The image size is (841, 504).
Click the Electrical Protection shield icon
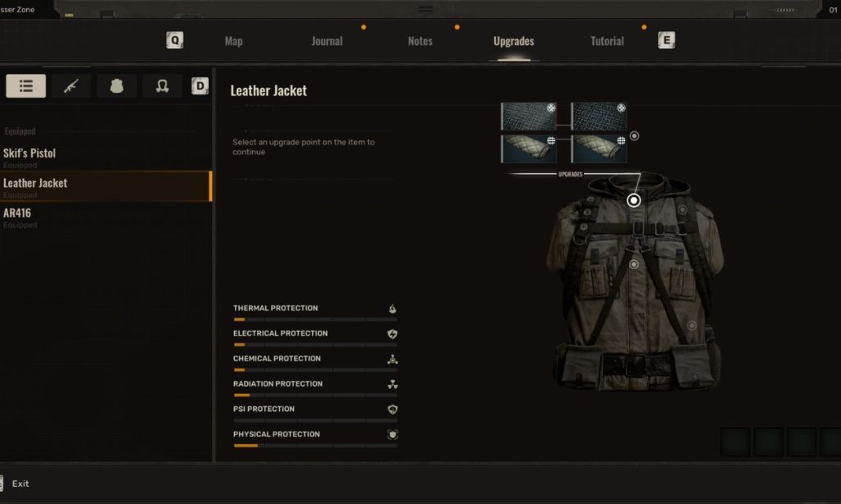tap(393, 332)
